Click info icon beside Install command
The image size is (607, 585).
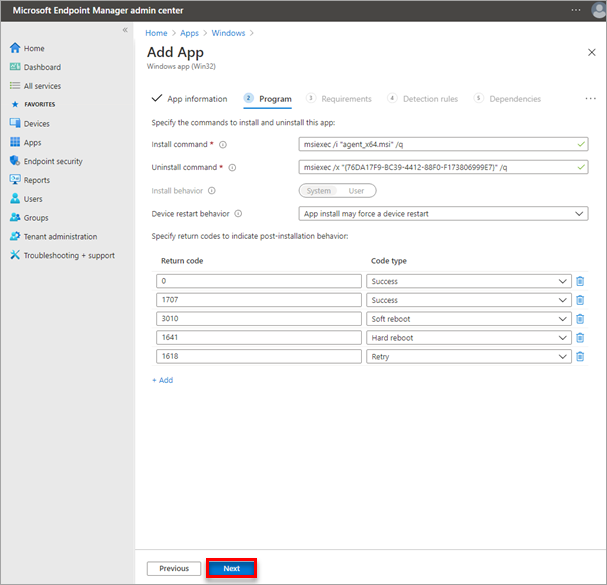click(223, 145)
